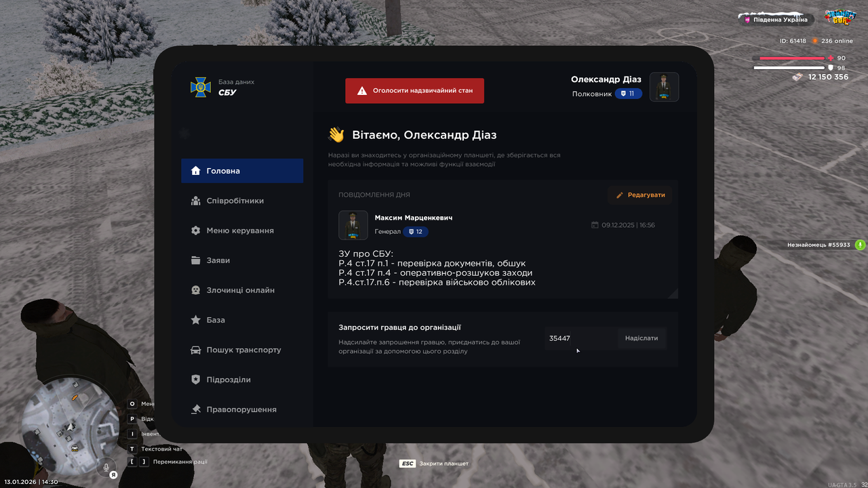Open the Співробітники section
The width and height of the screenshot is (868, 488).
242,201
